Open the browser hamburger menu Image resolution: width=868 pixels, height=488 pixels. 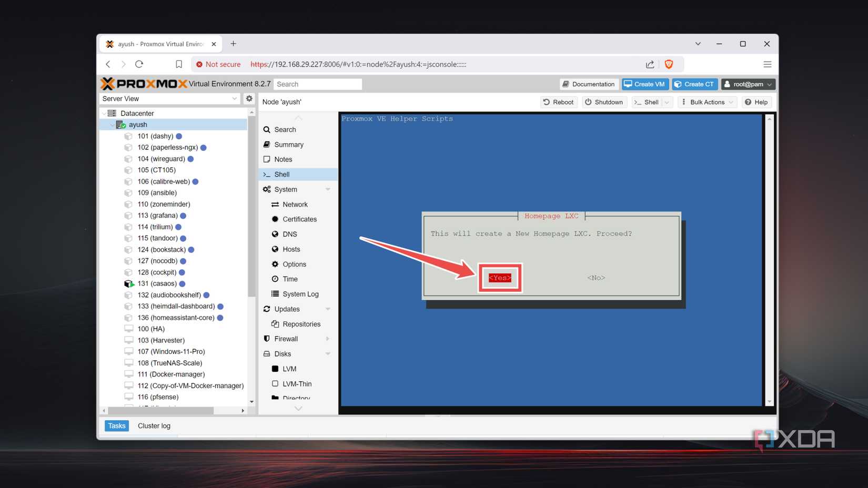(767, 64)
